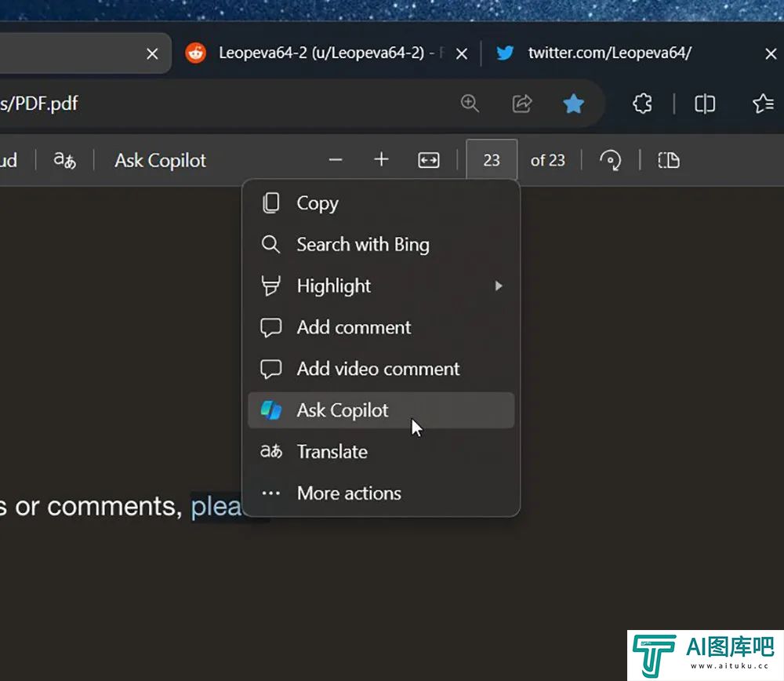Close the Leopeva64-2 Reddit tab
Screen dimensions: 784x681
[462, 53]
